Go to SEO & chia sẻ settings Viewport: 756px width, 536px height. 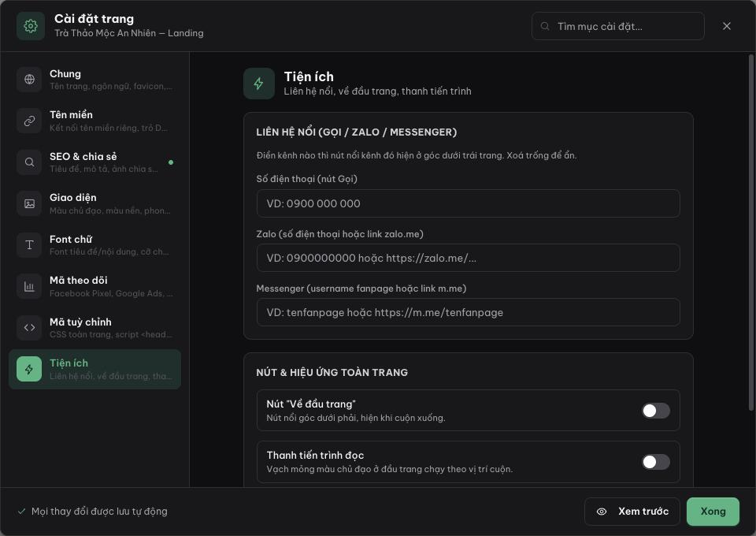pos(95,162)
